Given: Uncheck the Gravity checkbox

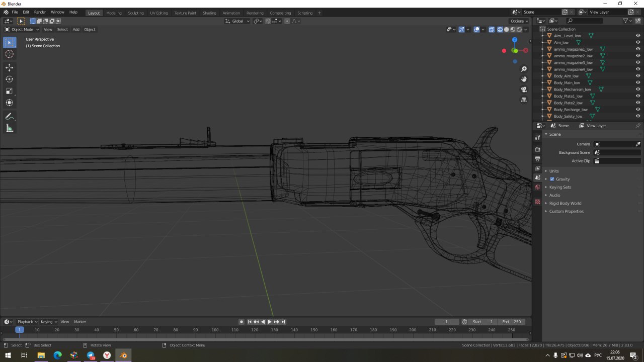Looking at the screenshot, I should tap(552, 179).
